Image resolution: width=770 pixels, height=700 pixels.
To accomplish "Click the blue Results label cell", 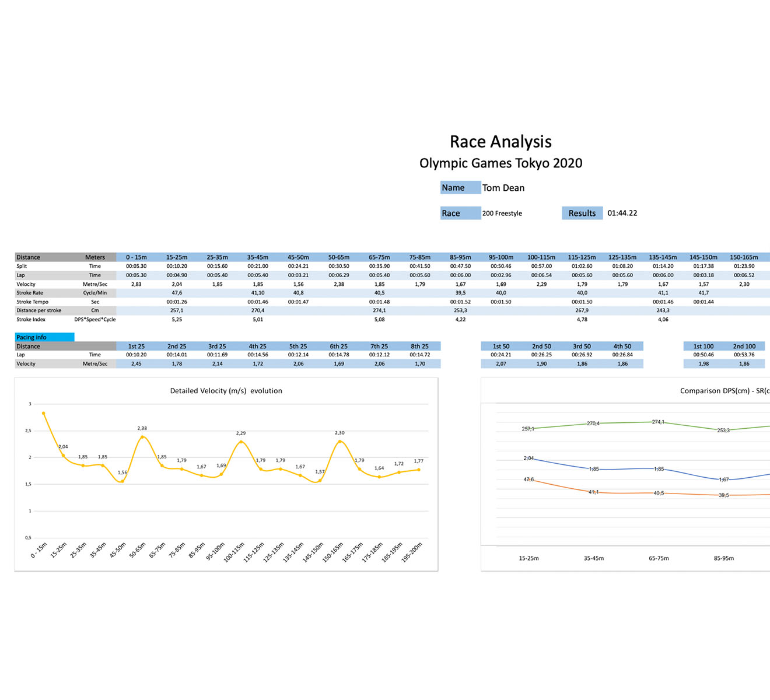I will click(582, 213).
